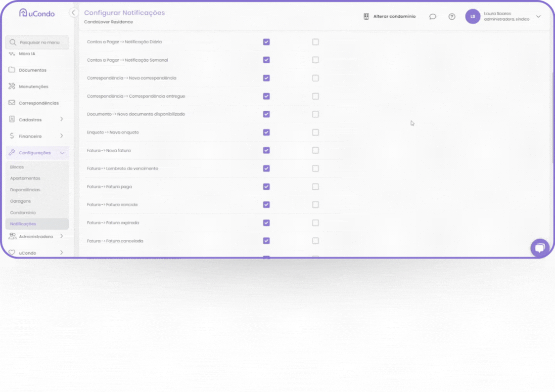Uncheck first checkbox for Enquete Nova enquete

point(266,132)
